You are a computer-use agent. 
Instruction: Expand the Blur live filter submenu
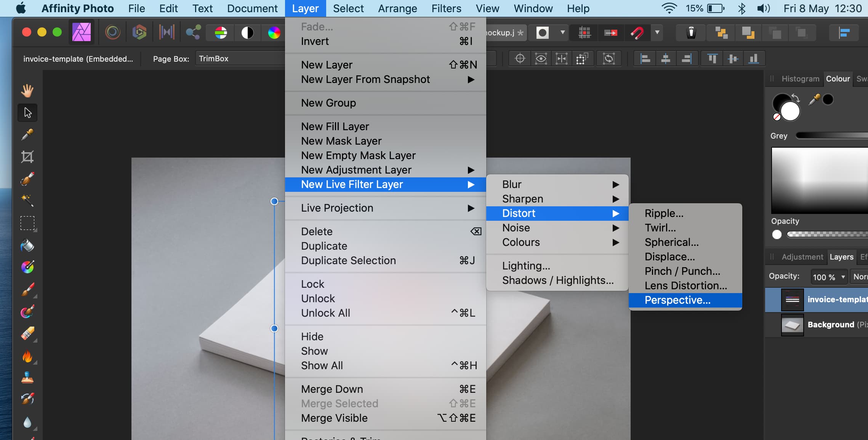[x=557, y=184]
